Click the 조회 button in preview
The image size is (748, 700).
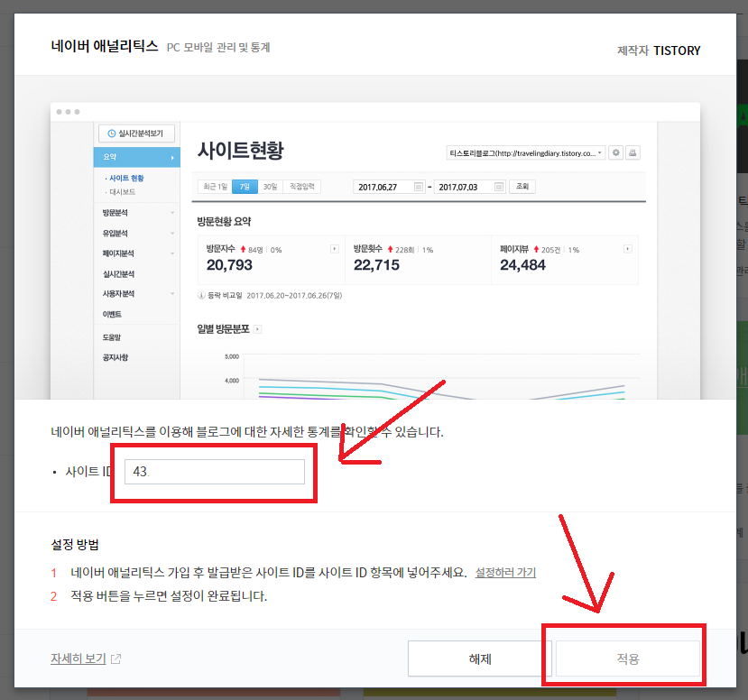522,187
